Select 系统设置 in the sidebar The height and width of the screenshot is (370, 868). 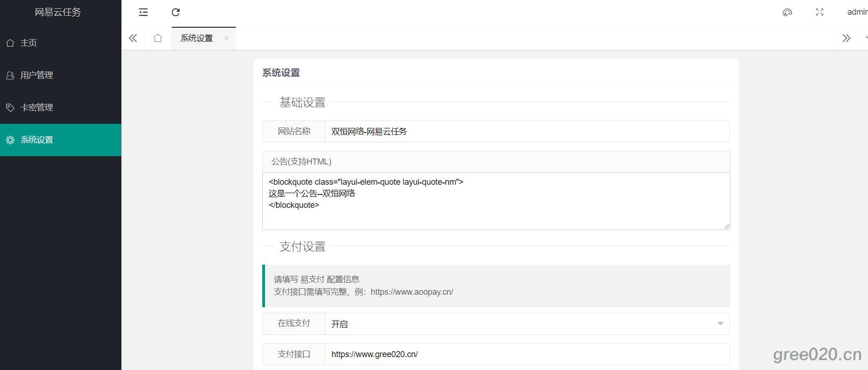click(36, 140)
